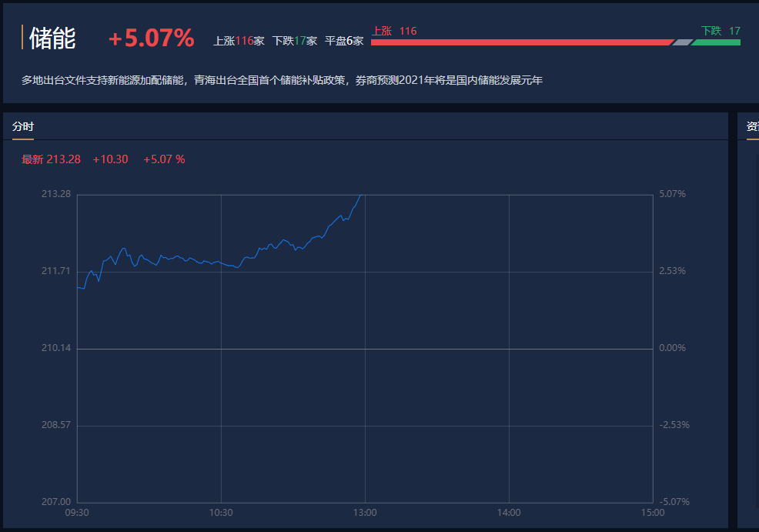Click the 15:00 time axis label
This screenshot has height=532, width=759.
(x=652, y=512)
